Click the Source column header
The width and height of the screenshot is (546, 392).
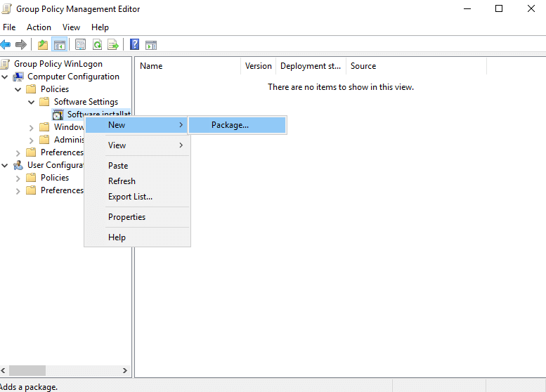tap(363, 66)
